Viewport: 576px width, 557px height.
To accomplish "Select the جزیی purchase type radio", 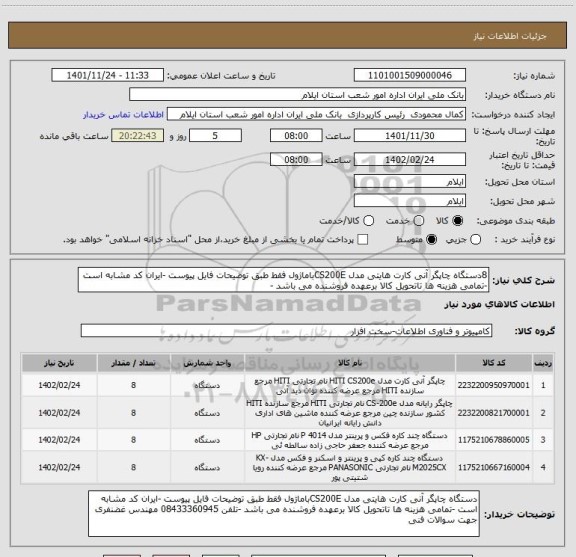I will pyautogui.click(x=476, y=240).
